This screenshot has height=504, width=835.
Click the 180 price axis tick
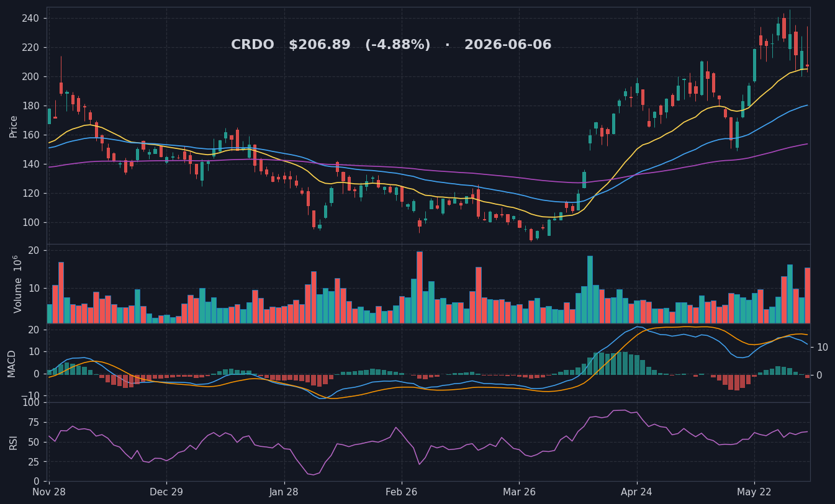click(30, 106)
